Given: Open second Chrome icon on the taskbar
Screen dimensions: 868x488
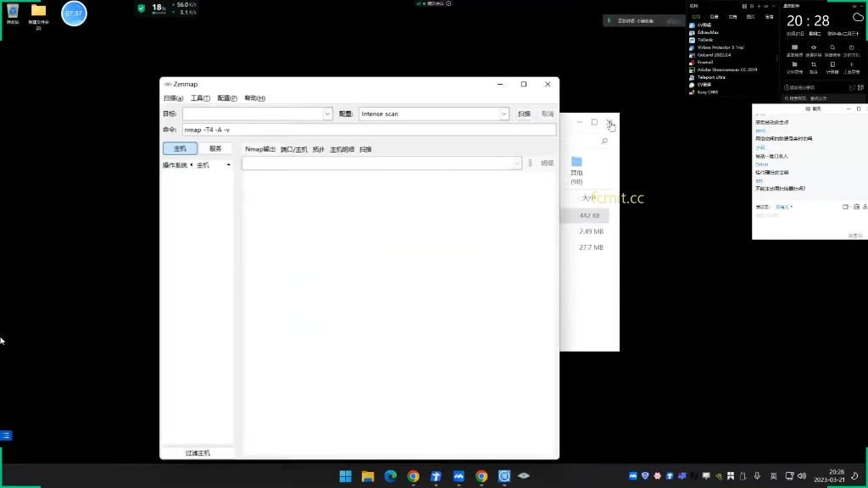Looking at the screenshot, I should 481,476.
